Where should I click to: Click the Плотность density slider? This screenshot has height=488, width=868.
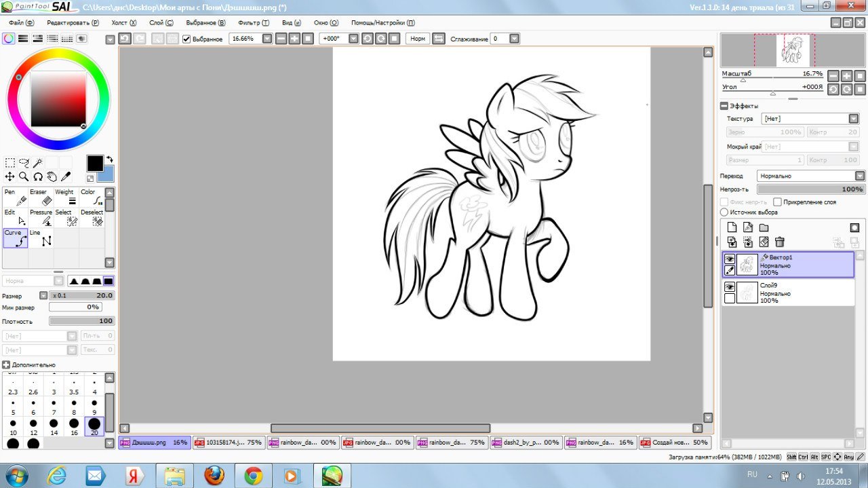point(82,321)
